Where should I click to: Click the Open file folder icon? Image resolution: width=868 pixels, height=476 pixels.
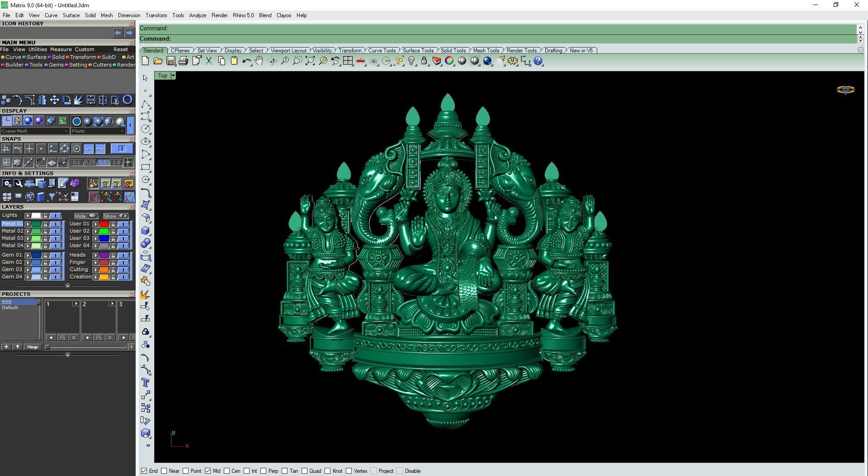[x=158, y=61]
